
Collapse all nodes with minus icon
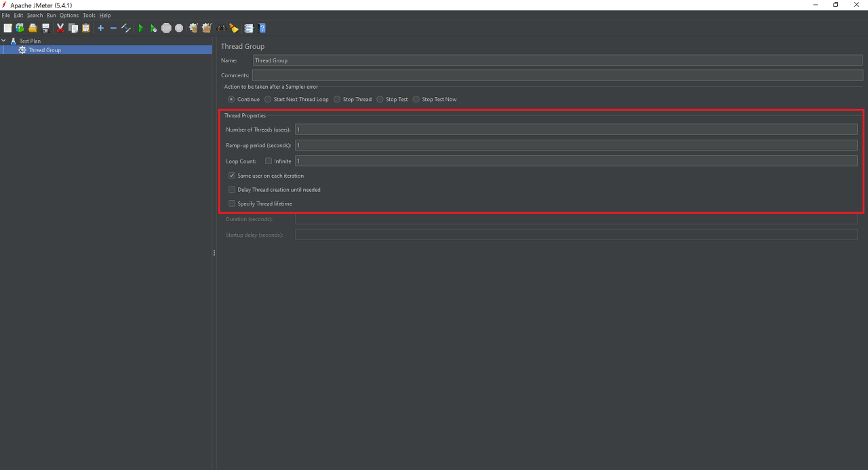(x=113, y=28)
